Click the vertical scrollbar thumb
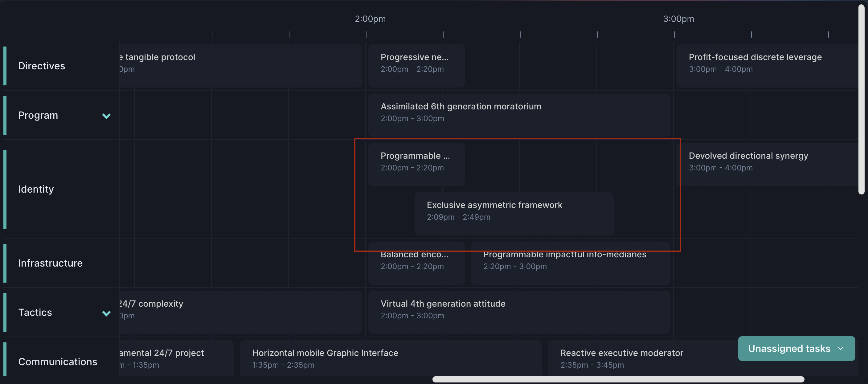 click(861, 99)
